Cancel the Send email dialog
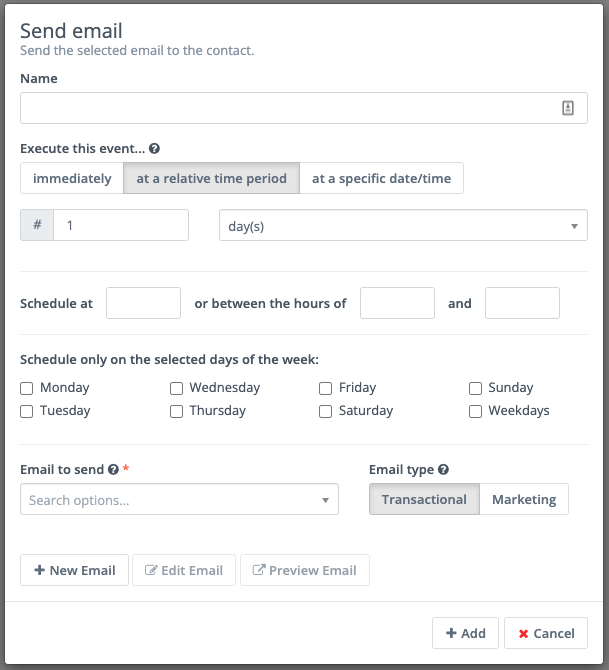Viewport: 609px width, 670px height. click(x=546, y=633)
